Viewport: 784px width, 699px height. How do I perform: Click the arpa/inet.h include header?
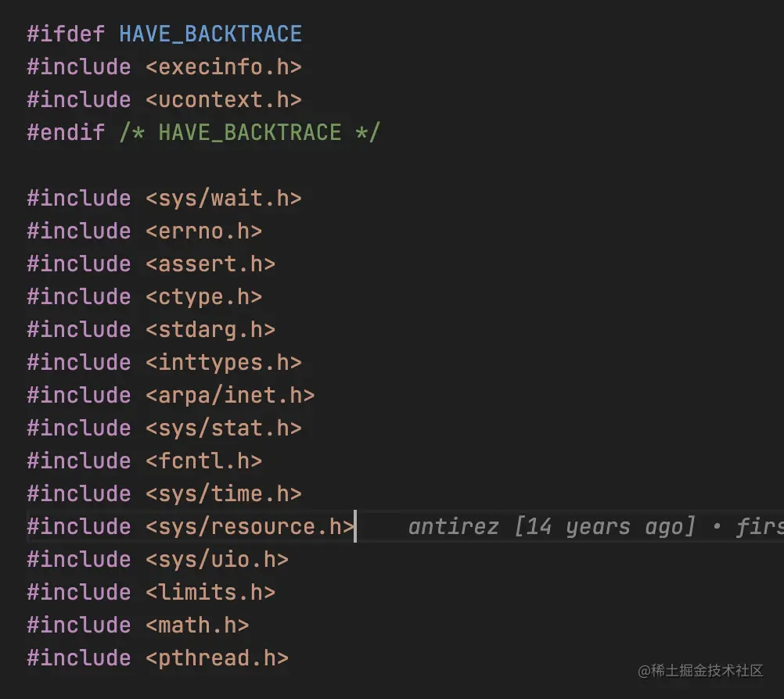click(229, 395)
